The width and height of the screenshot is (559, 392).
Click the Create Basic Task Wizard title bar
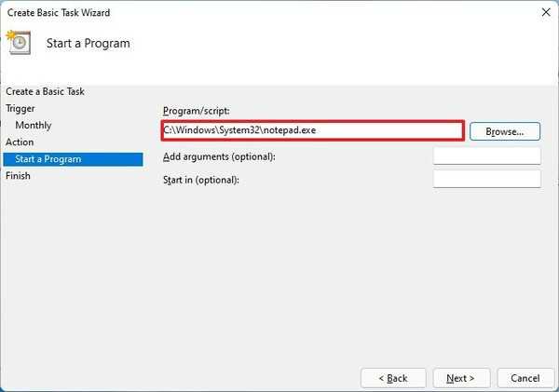[x=233, y=12]
